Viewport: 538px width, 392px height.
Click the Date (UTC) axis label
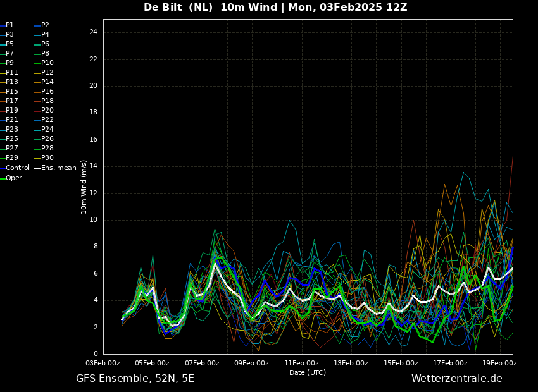coord(308,372)
